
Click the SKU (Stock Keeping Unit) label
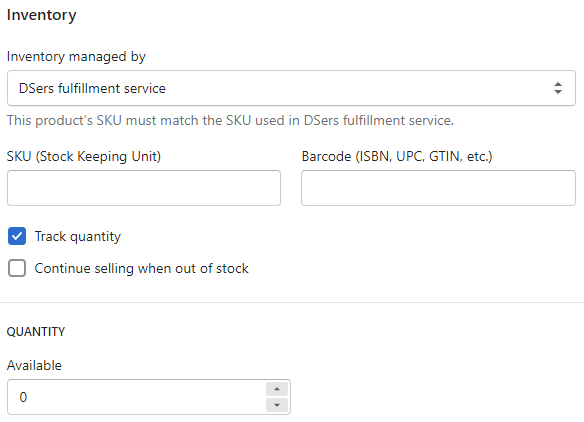(84, 156)
